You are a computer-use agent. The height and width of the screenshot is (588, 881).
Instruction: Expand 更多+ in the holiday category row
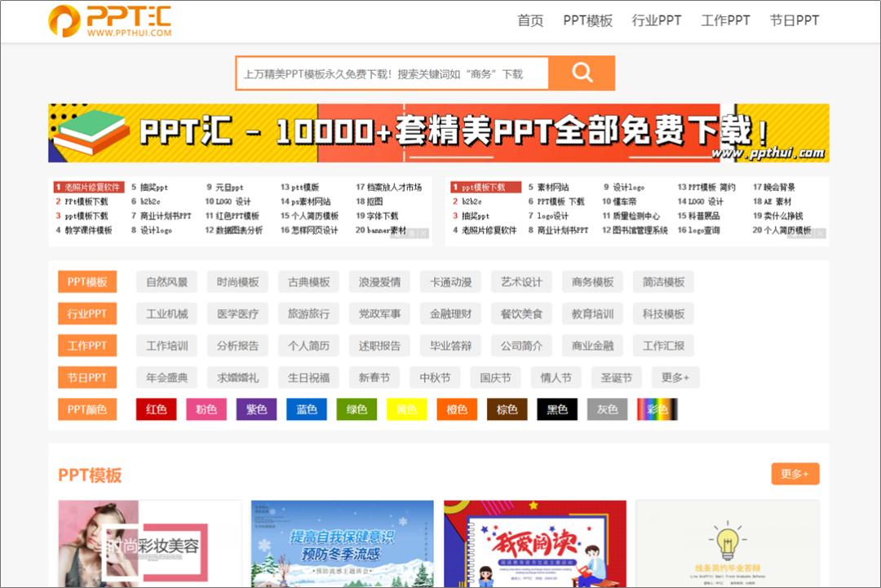point(675,378)
